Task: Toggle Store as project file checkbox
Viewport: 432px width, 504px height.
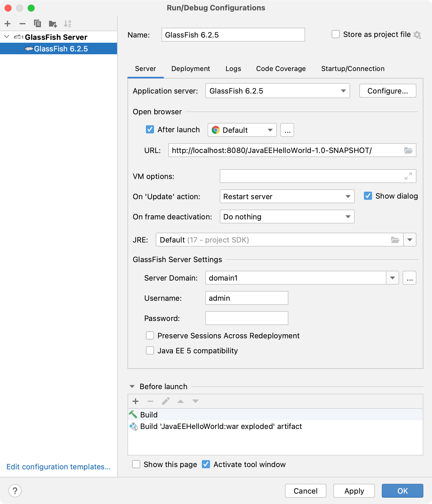Action: (336, 34)
